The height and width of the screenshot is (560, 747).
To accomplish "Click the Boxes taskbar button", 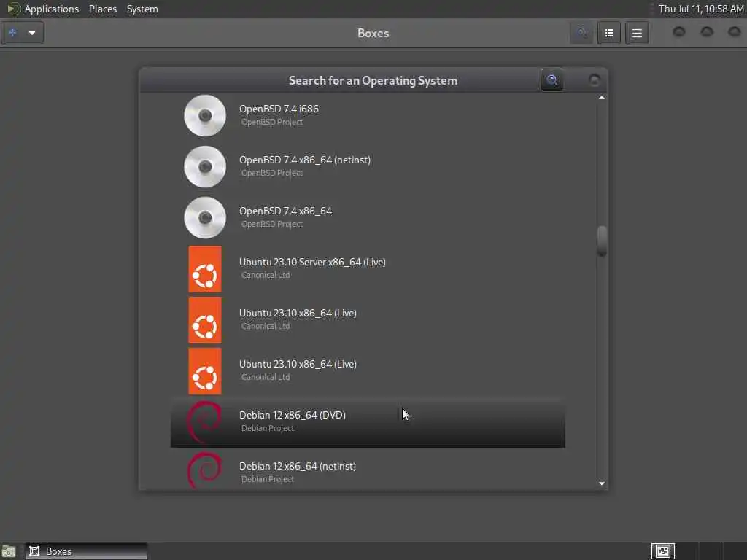I will 86,551.
